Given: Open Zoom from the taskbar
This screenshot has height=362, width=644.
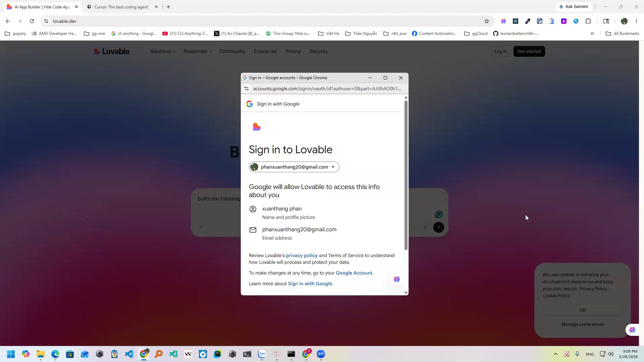Looking at the screenshot, I should (x=321, y=354).
